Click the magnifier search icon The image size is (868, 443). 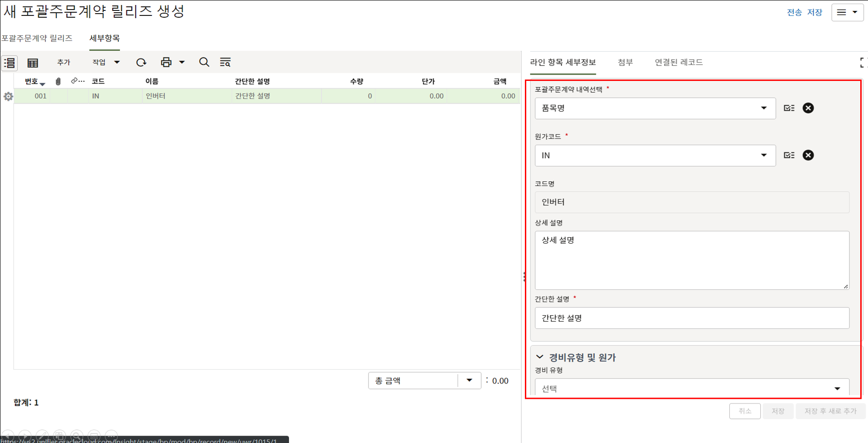pyautogui.click(x=204, y=62)
